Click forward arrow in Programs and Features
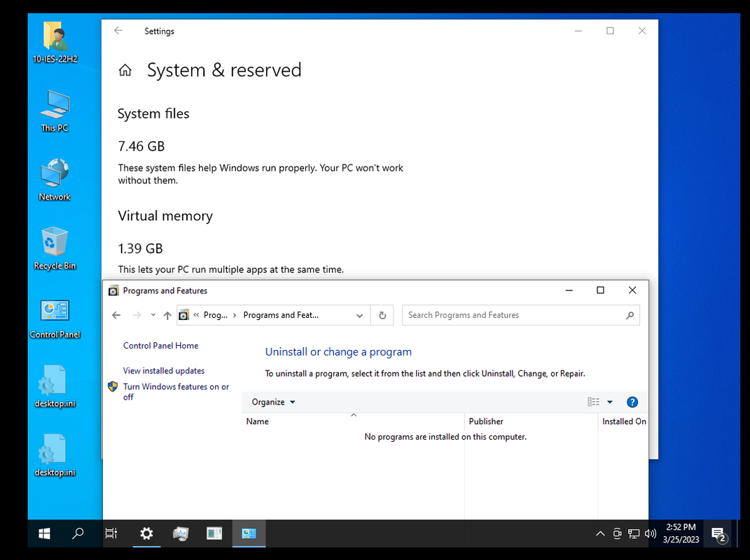The width and height of the screenshot is (750, 560). tap(137, 315)
